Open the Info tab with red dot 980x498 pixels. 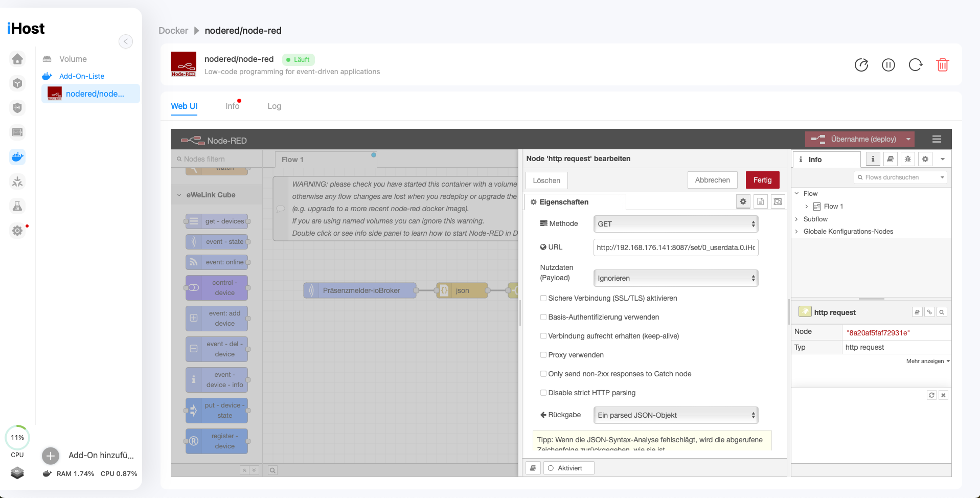pos(232,106)
